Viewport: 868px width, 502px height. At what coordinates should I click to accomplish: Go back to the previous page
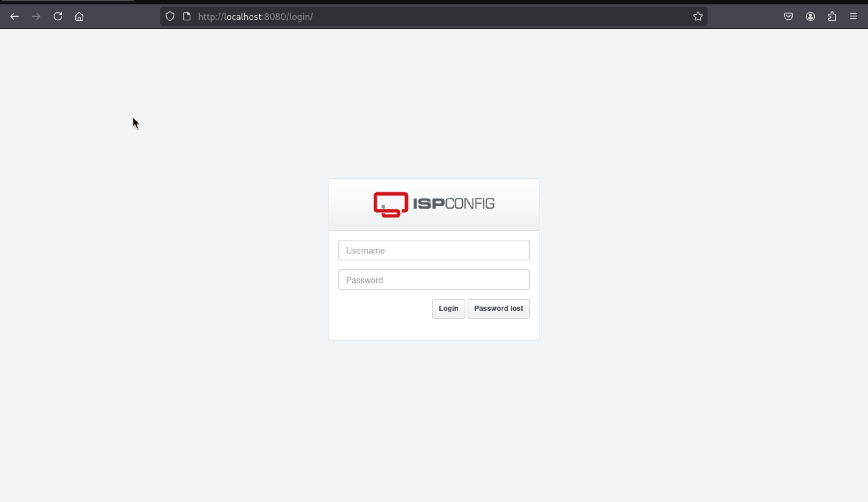click(14, 17)
